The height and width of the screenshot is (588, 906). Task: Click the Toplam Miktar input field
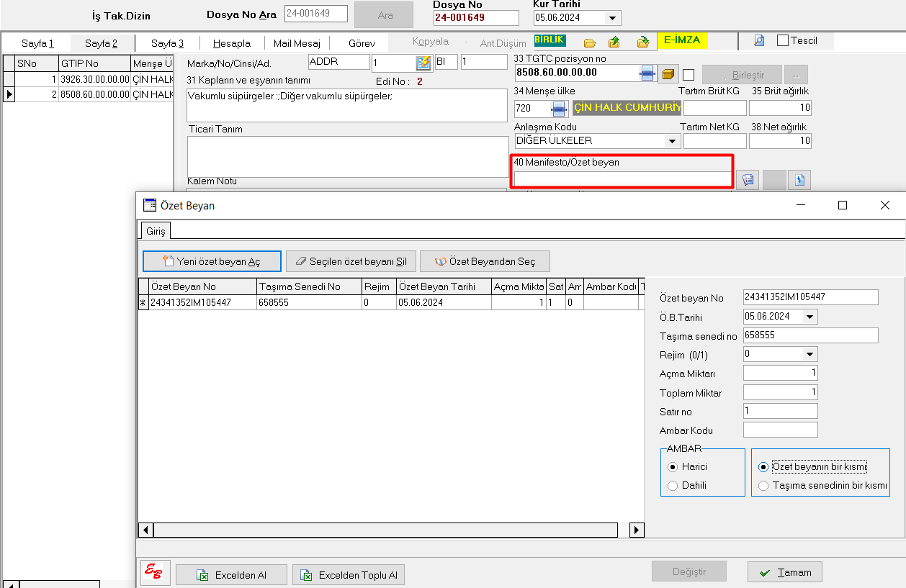click(781, 392)
